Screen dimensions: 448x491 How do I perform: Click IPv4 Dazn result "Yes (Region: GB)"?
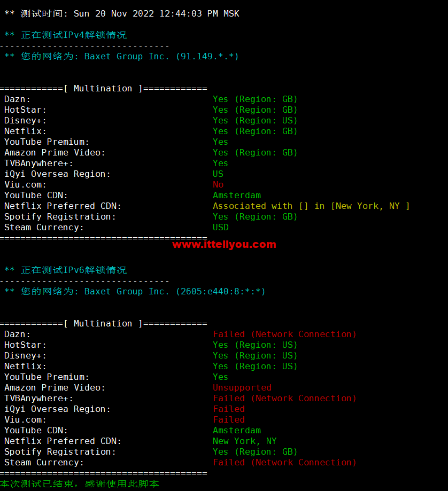click(x=255, y=99)
